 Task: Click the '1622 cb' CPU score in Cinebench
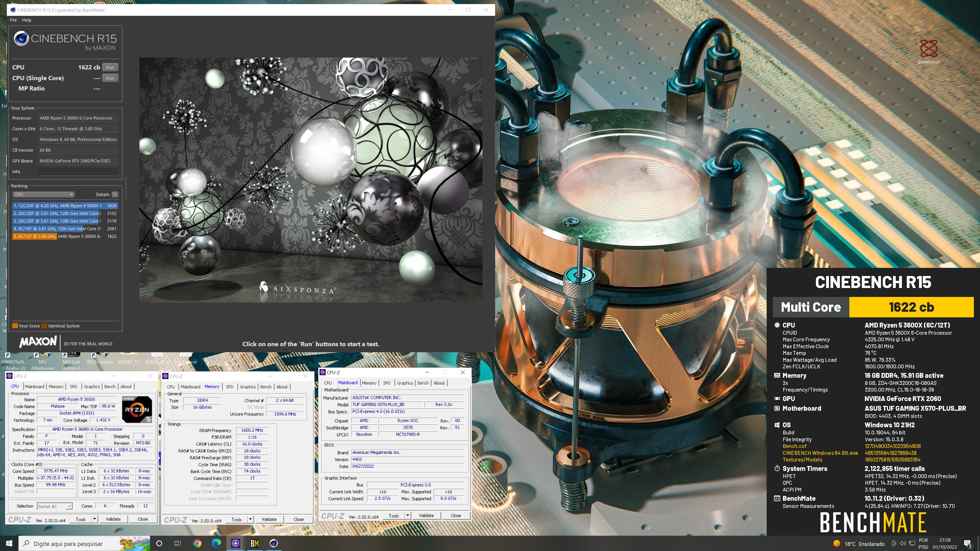point(89,67)
